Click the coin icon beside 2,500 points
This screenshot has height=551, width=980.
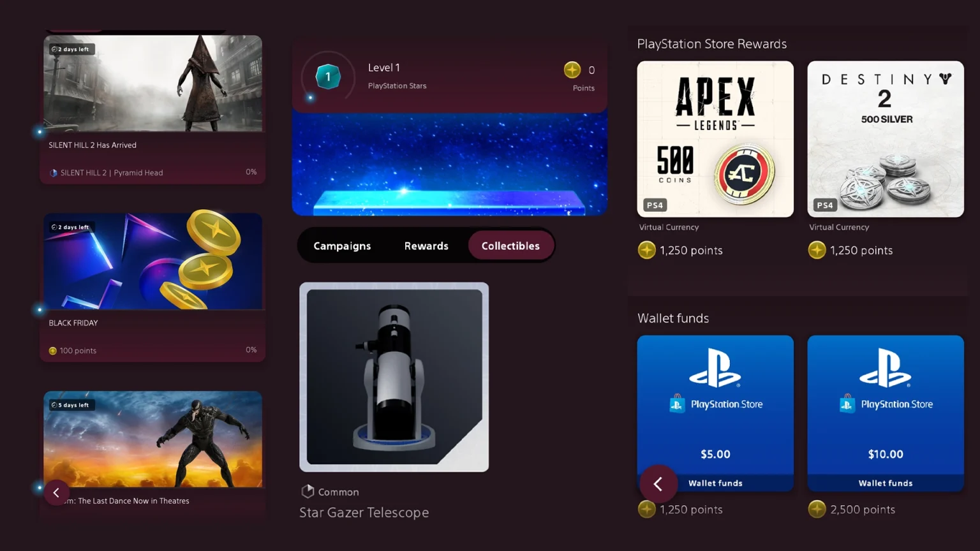coord(817,509)
